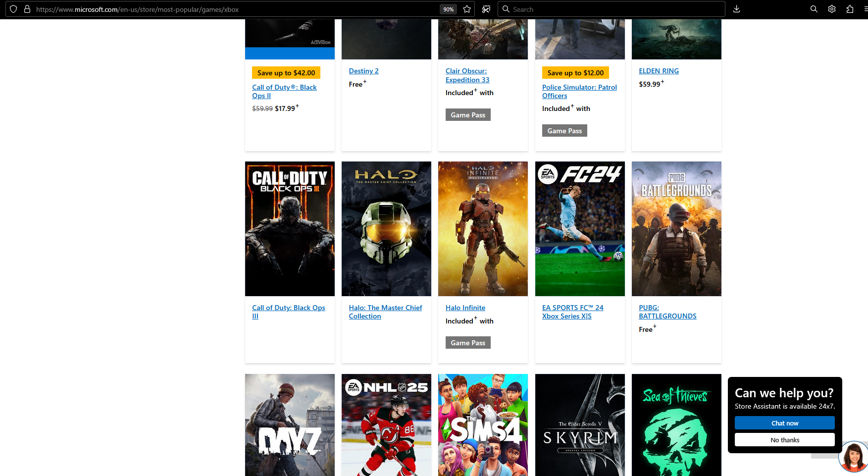Screen dimensions: 868x476
Task: Click the Save up to $12.00 badge
Action: (x=575, y=73)
